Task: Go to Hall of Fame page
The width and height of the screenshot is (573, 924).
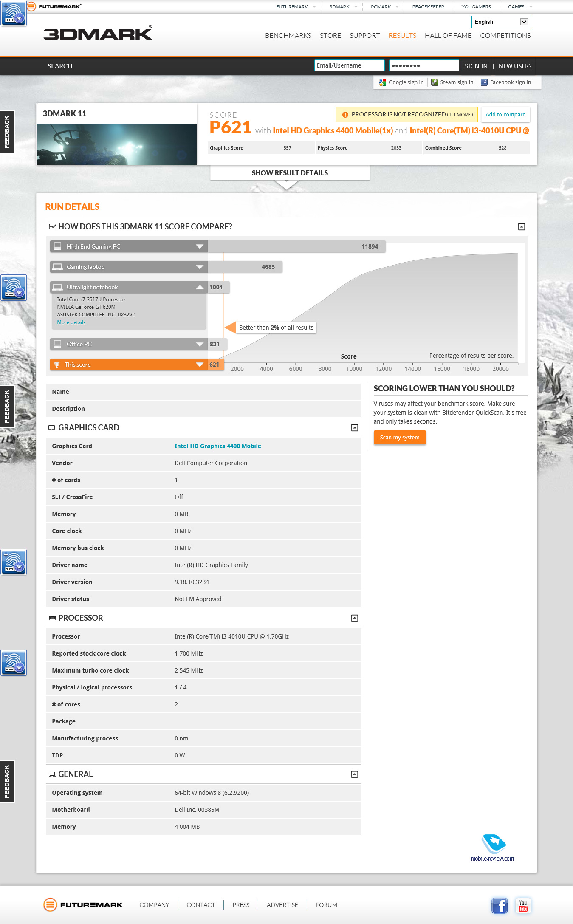Action: coord(448,36)
